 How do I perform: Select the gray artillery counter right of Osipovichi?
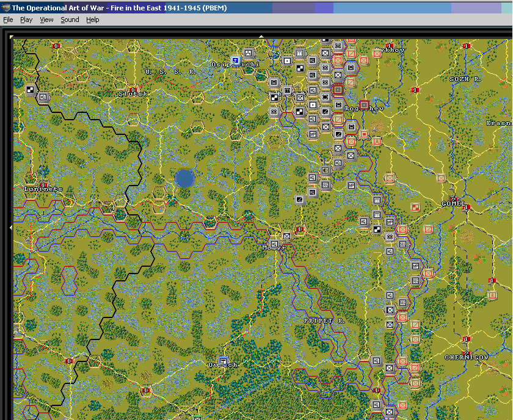tap(249, 53)
